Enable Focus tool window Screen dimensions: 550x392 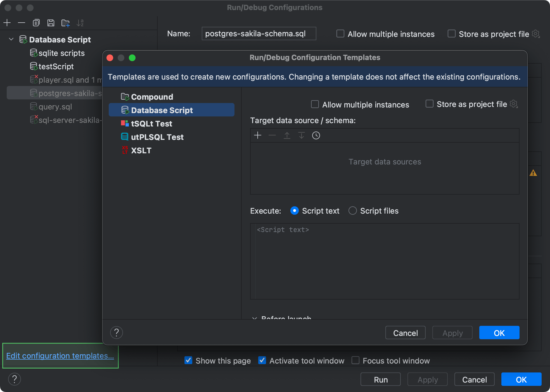pos(355,360)
